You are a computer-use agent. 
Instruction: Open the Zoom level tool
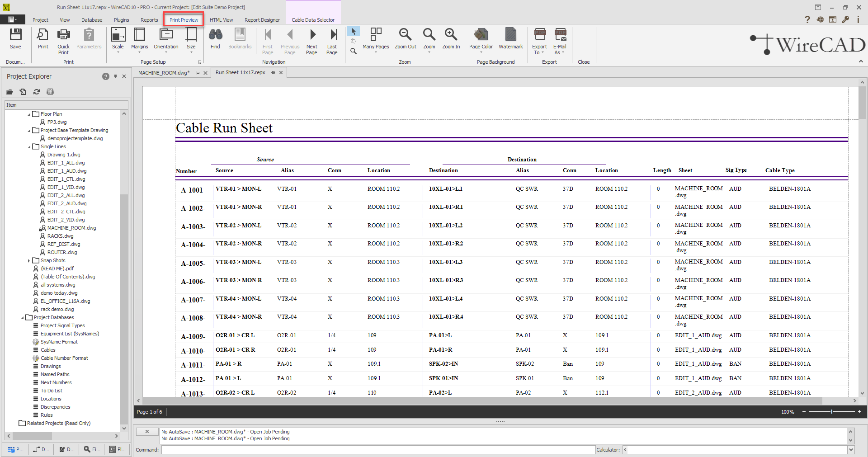click(x=429, y=40)
